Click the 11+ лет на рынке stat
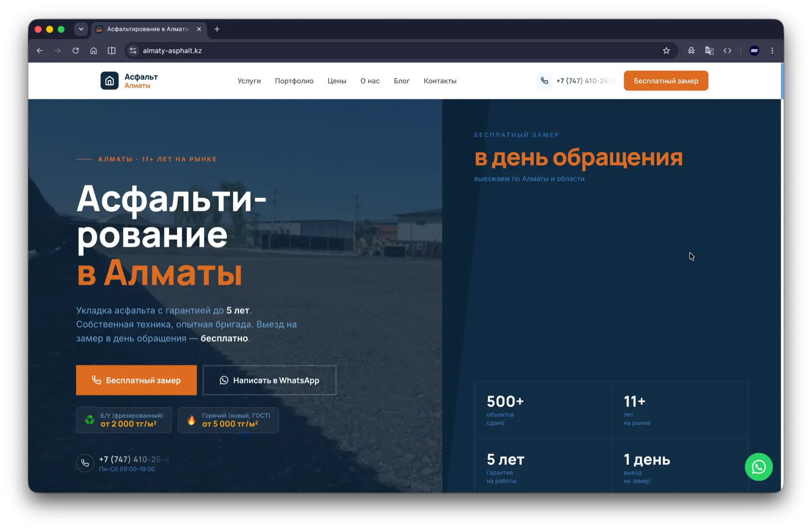The width and height of the screenshot is (812, 530). pos(680,410)
